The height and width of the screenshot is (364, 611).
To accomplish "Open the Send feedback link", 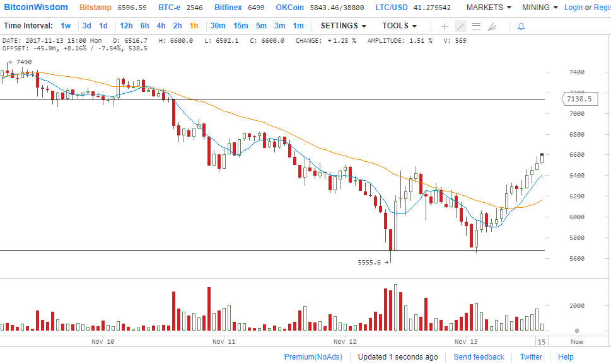I will pyautogui.click(x=479, y=357).
